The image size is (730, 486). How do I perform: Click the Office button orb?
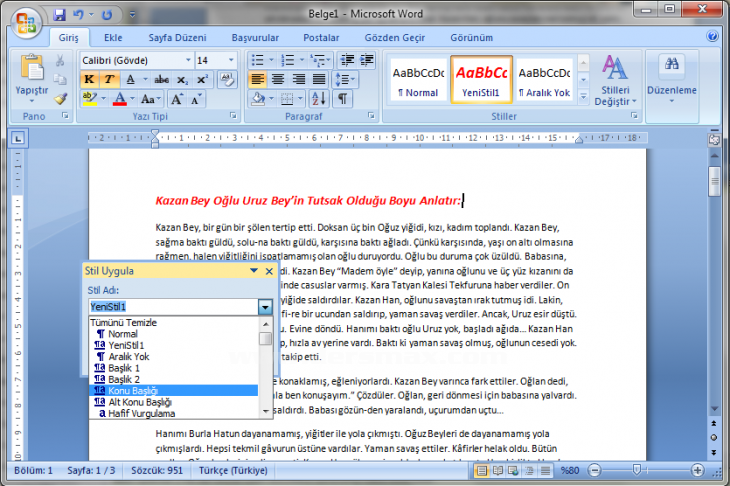click(26, 22)
